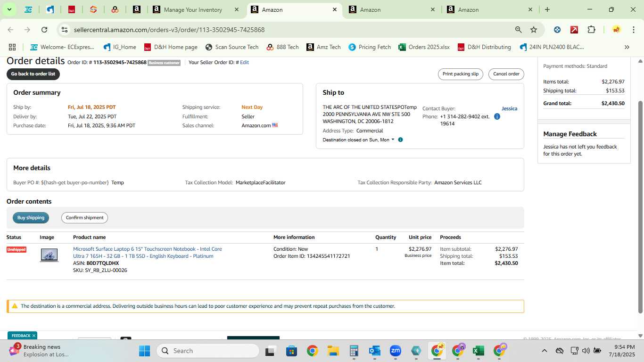644x362 pixels.
Task: Reload the current page
Action: coord(44,30)
